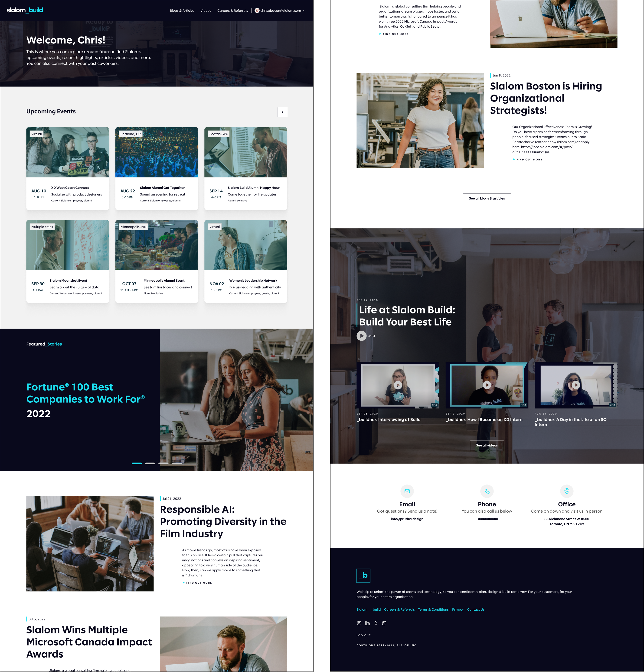Click the Office location pin icon
The image size is (644, 672).
coord(567,491)
